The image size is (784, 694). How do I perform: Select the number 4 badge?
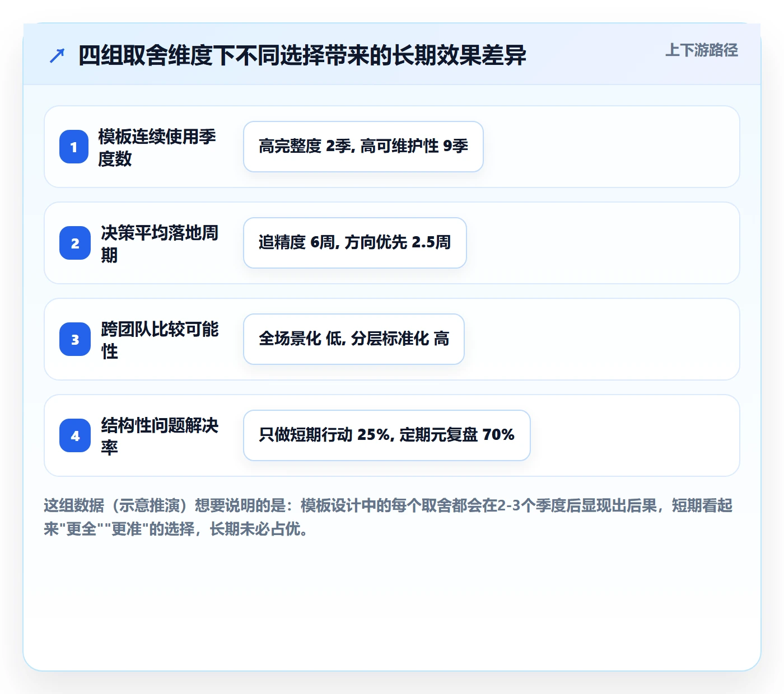(x=75, y=435)
